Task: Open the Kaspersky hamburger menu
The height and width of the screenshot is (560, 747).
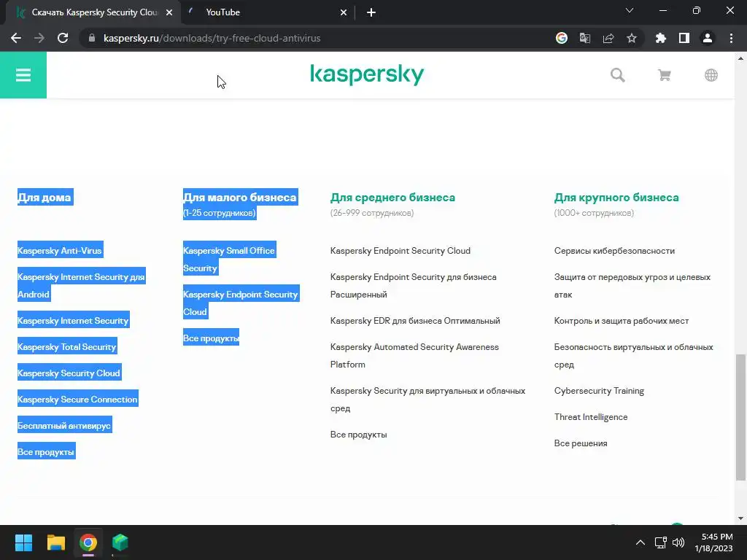Action: (23, 75)
